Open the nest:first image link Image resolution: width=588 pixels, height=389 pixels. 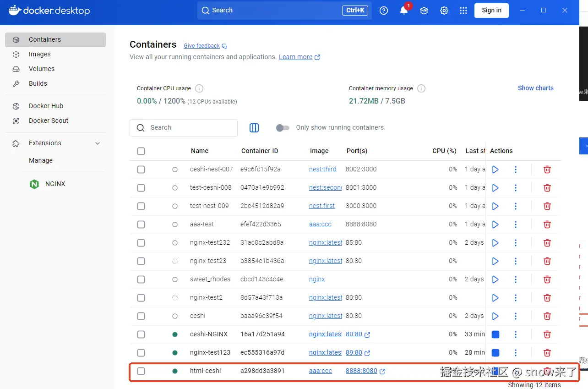pos(322,206)
